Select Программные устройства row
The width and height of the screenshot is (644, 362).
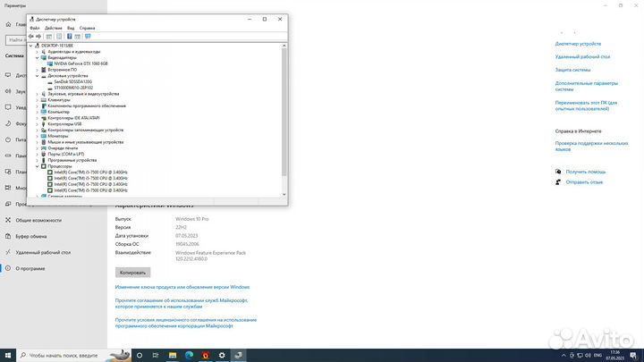click(x=72, y=160)
